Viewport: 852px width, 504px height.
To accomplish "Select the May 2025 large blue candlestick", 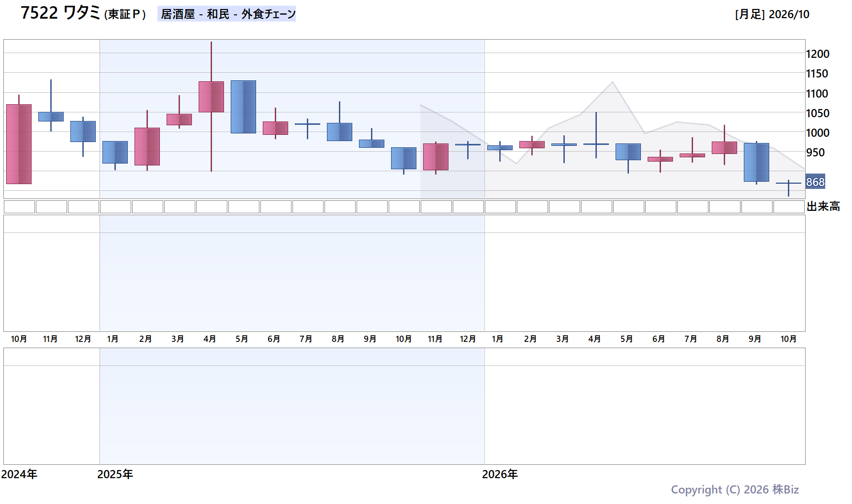I will [243, 107].
